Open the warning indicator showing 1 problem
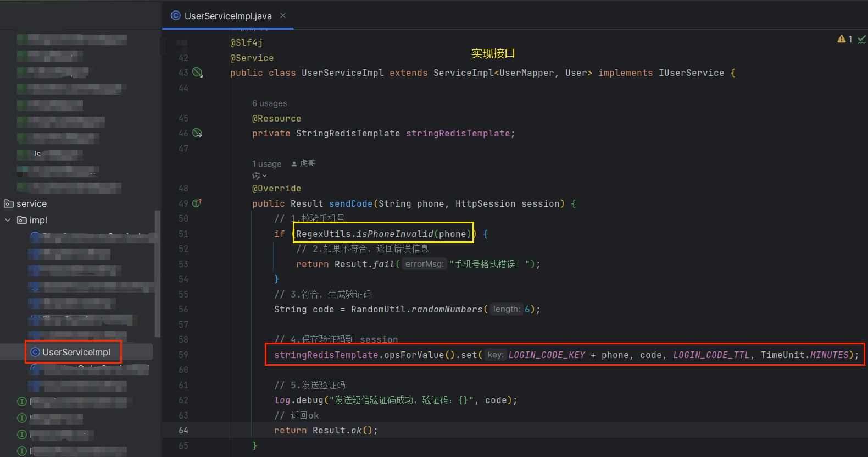Viewport: 868px width, 457px height. pos(845,39)
